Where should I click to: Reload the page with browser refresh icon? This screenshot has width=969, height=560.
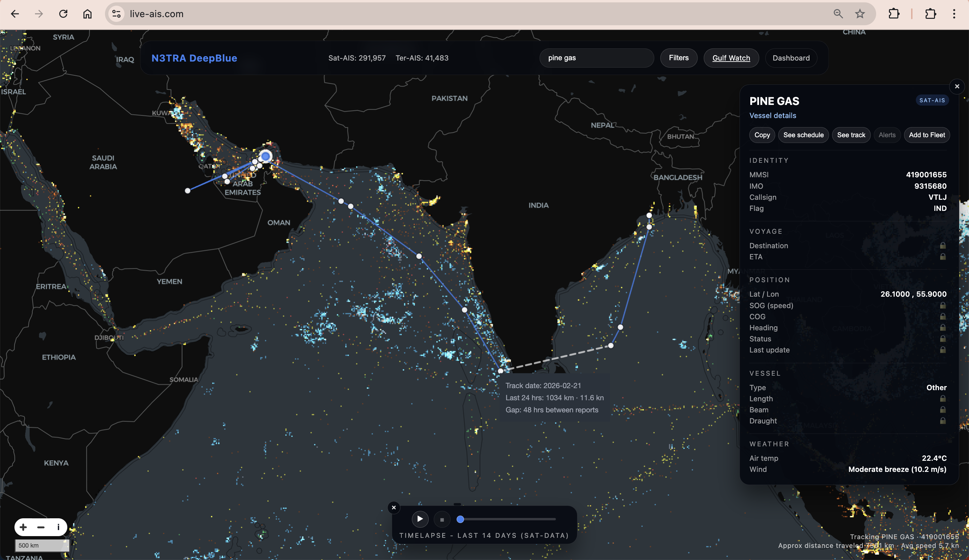(x=64, y=14)
